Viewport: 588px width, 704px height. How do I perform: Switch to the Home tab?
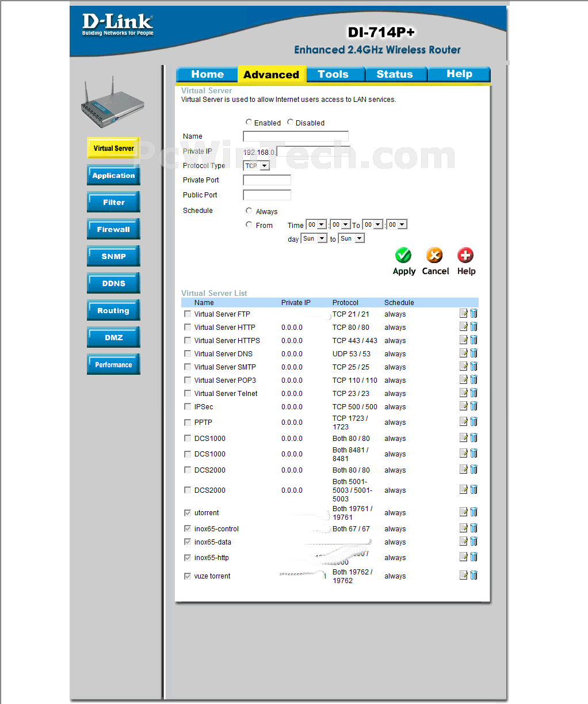click(x=207, y=74)
